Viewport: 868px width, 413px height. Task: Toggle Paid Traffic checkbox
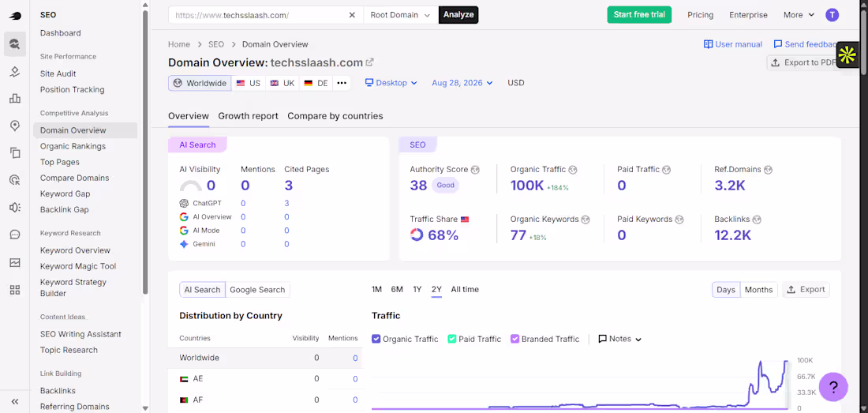tap(451, 339)
